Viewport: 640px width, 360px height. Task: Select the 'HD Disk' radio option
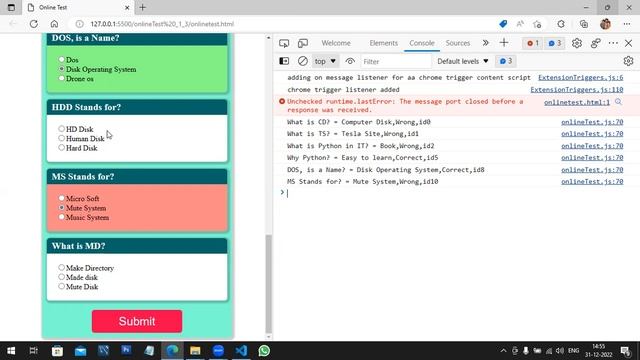[61, 129]
